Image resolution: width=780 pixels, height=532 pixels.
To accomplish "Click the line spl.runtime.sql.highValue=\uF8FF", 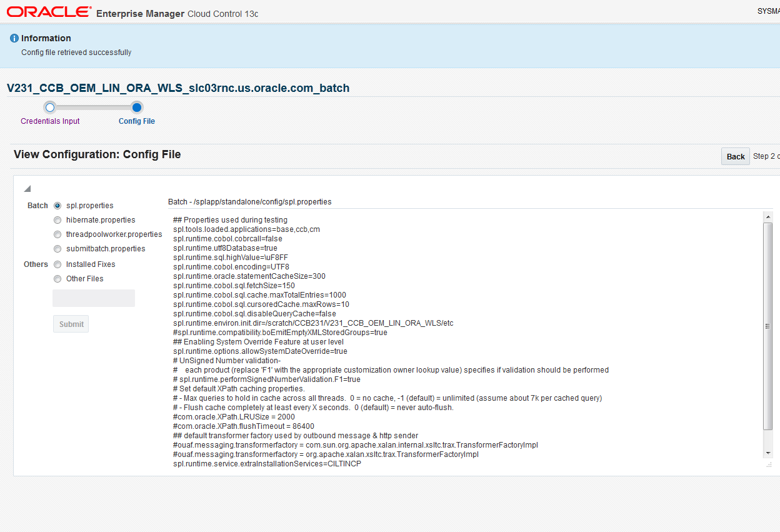I will click(231, 258).
